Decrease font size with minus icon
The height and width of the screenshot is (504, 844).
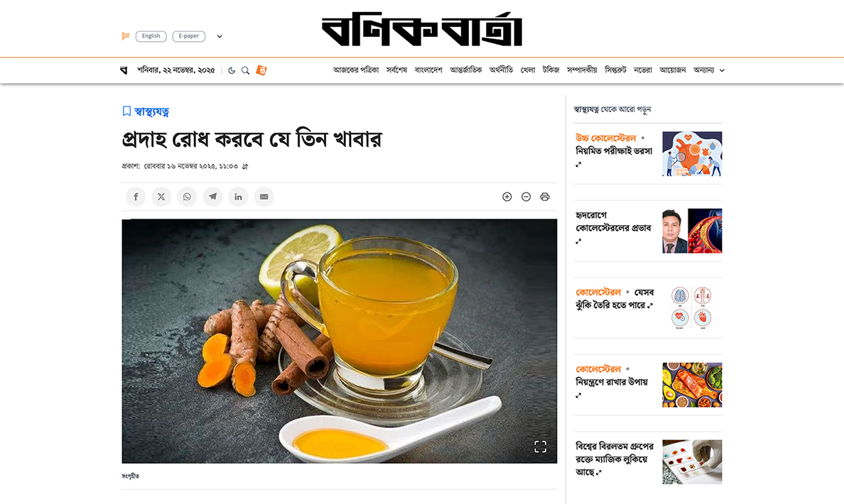coord(526,197)
